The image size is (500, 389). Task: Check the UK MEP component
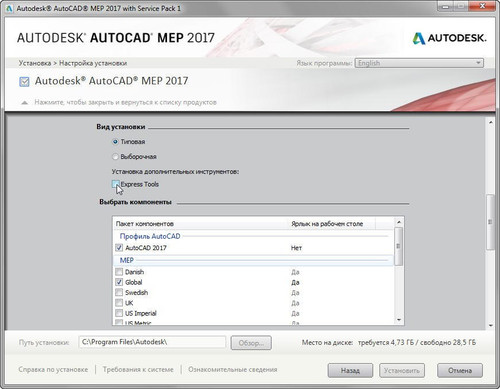coord(119,303)
